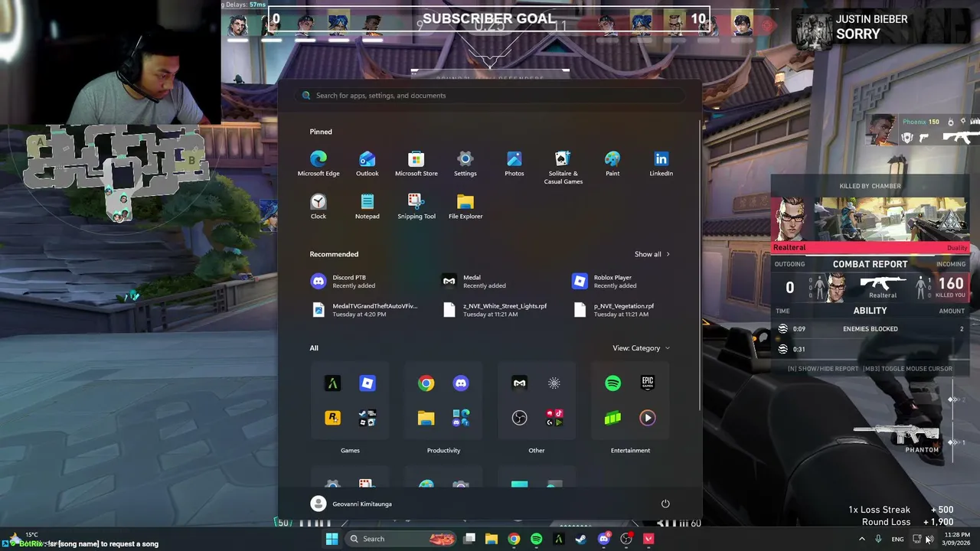This screenshot has height=551, width=980.
Task: Launch Rockstar Games Launcher in Games category
Action: pyautogui.click(x=332, y=418)
